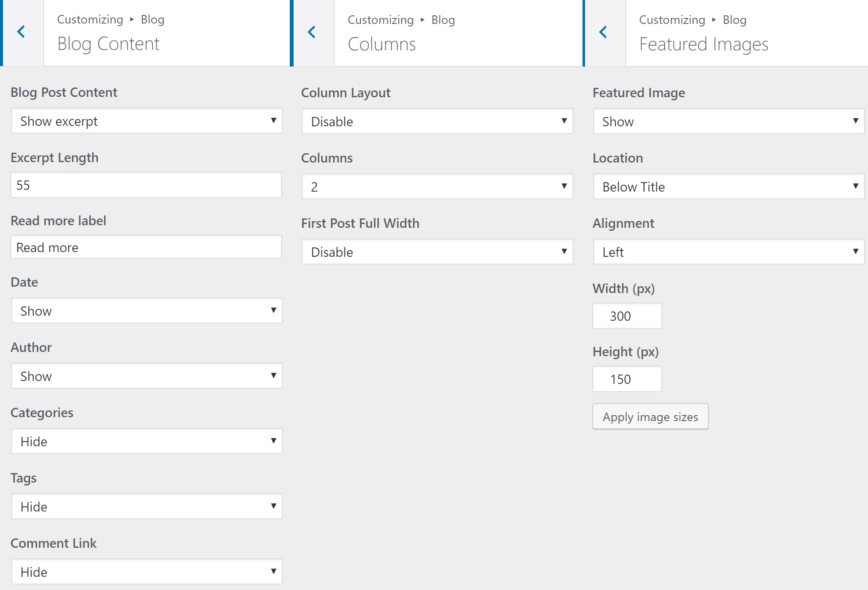The width and height of the screenshot is (868, 590).
Task: Change the Location dropdown from Below Title
Action: pyautogui.click(x=729, y=186)
